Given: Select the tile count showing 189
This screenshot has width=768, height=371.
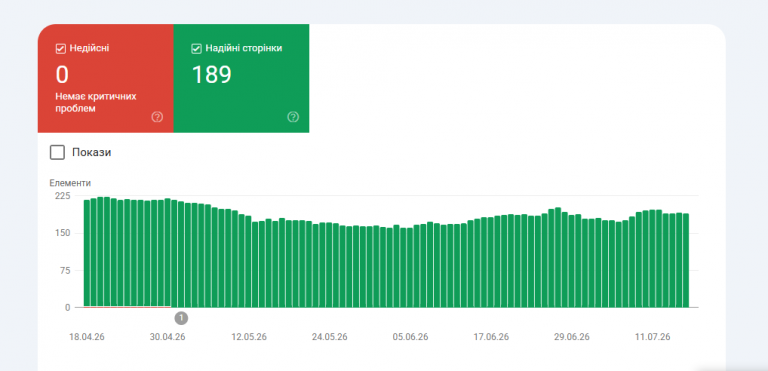Looking at the screenshot, I should click(x=211, y=75).
